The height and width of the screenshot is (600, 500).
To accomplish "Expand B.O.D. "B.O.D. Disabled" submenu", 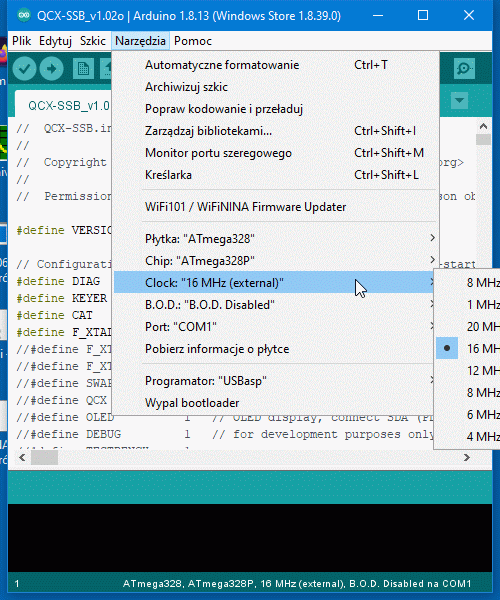I will click(276, 305).
